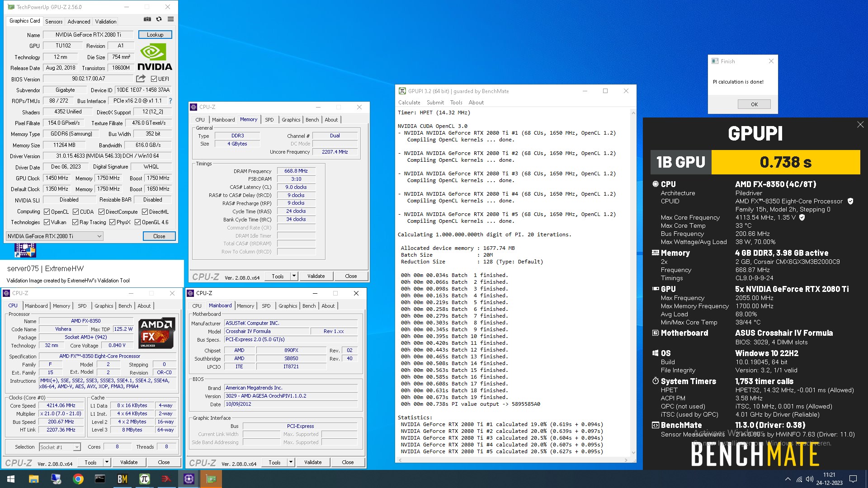
Task: Toggle the CUDA checkbox
Action: (75, 212)
